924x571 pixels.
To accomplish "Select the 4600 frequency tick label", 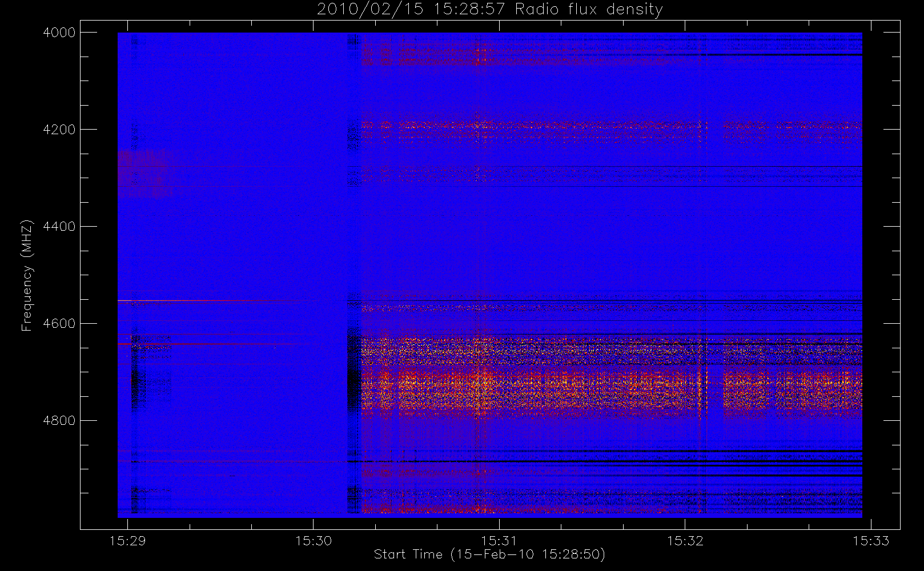I will (x=59, y=324).
